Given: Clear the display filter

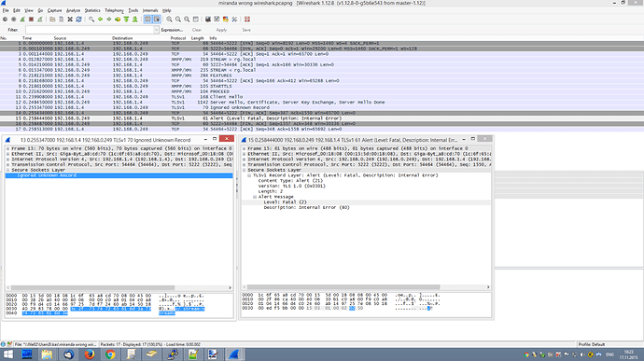Looking at the screenshot, I should pos(197,30).
